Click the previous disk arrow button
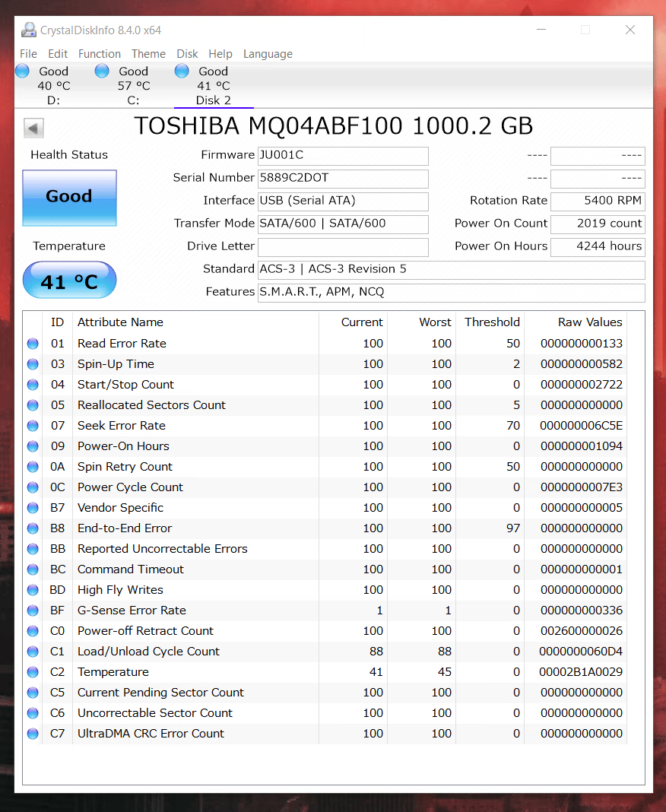Screen dimensions: 666x812 [x=33, y=128]
